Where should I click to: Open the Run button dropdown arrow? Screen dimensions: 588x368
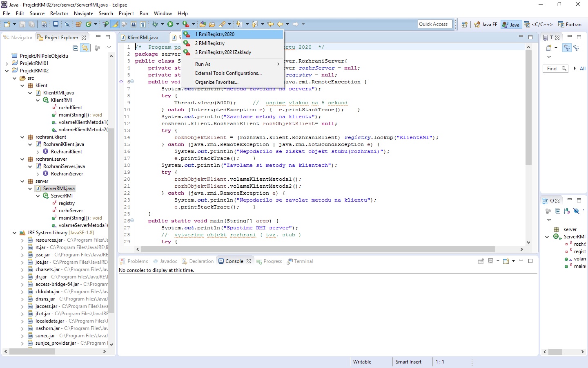pyautogui.click(x=178, y=24)
